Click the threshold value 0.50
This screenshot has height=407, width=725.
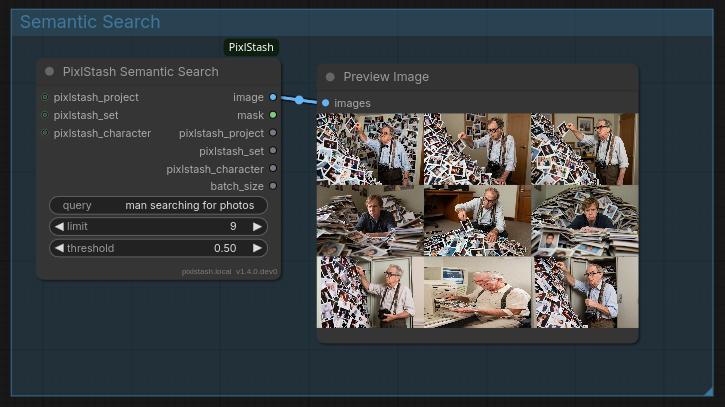[x=225, y=248]
